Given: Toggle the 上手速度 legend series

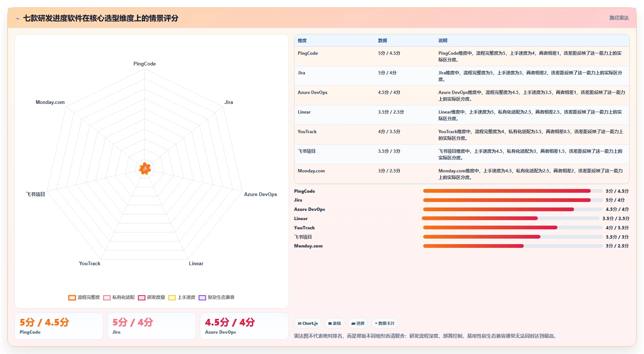Looking at the screenshot, I should coord(182,297).
